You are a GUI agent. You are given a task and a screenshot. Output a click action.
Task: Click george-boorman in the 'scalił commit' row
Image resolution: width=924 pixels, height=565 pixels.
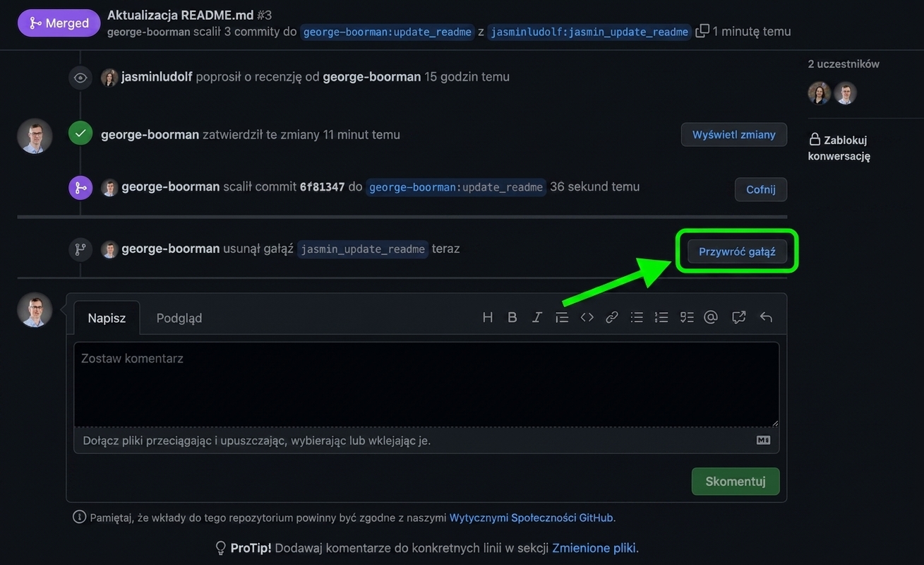[x=171, y=186]
